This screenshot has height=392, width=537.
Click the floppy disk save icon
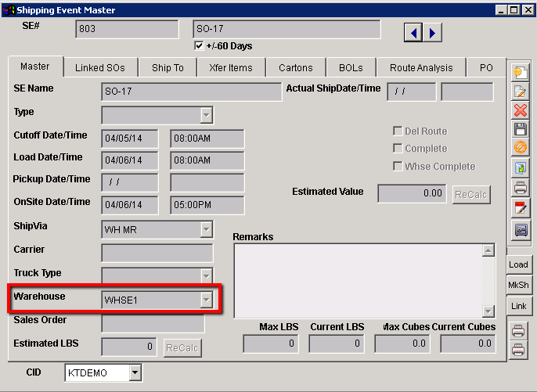coord(520,129)
